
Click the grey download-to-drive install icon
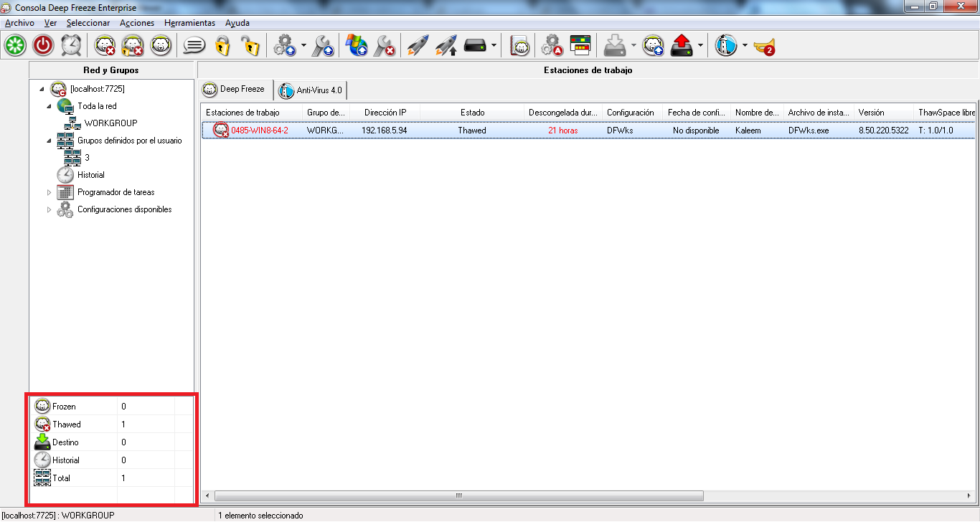pos(614,46)
